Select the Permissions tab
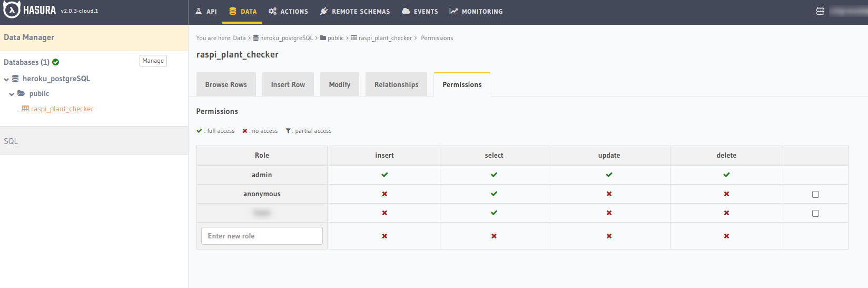The image size is (868, 288). click(462, 84)
